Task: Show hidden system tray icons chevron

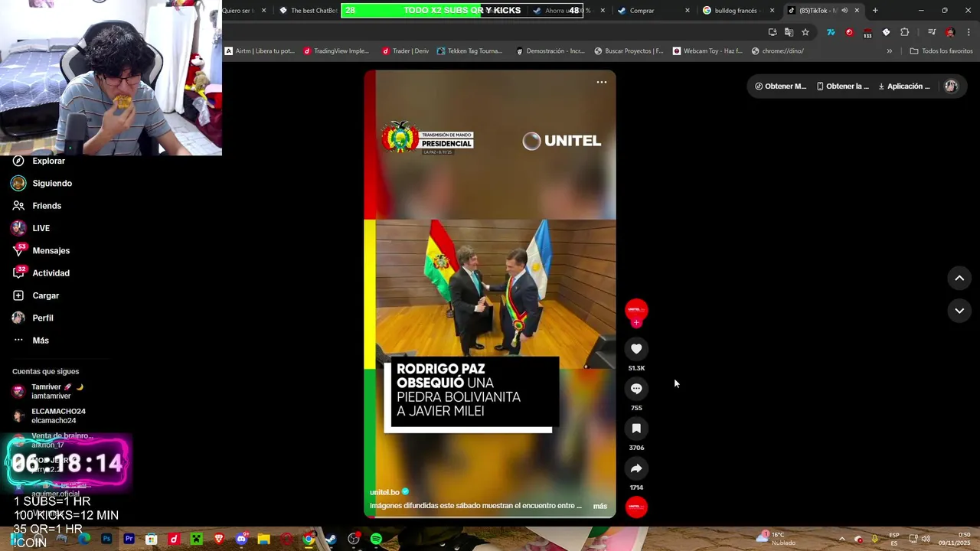Action: 841,539
